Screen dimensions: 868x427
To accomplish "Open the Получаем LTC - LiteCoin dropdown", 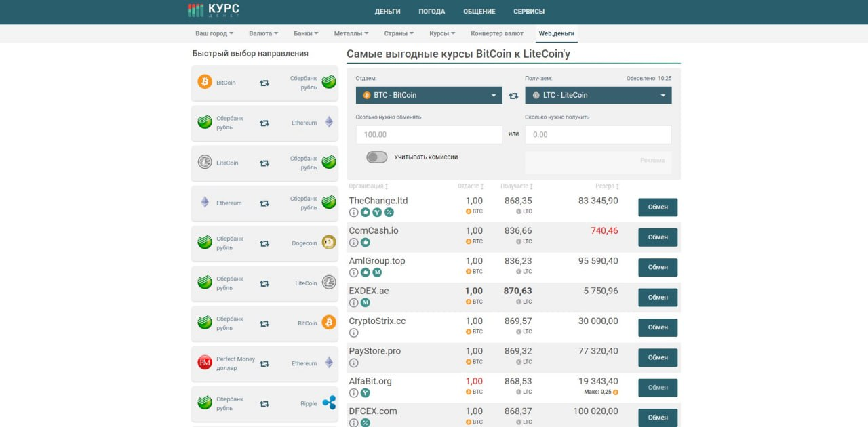I will [598, 95].
